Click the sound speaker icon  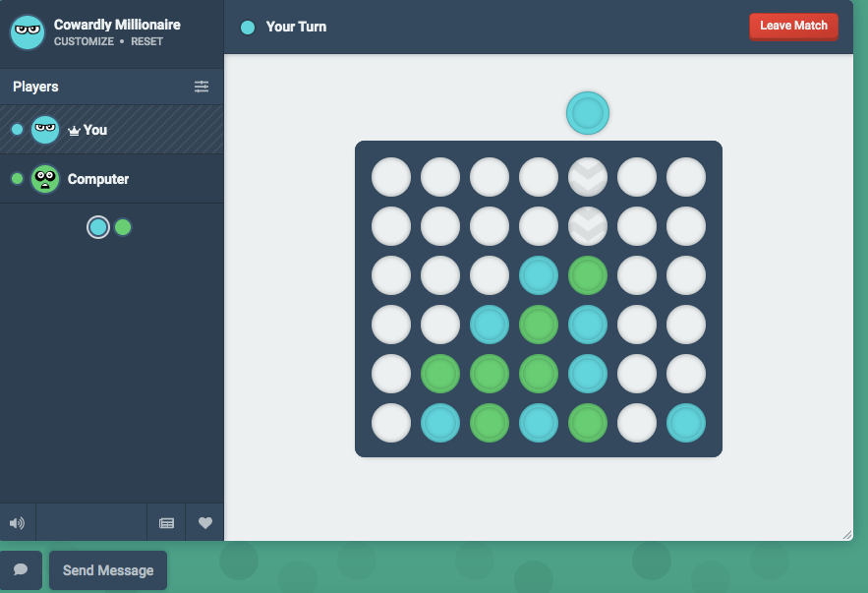coord(17,523)
